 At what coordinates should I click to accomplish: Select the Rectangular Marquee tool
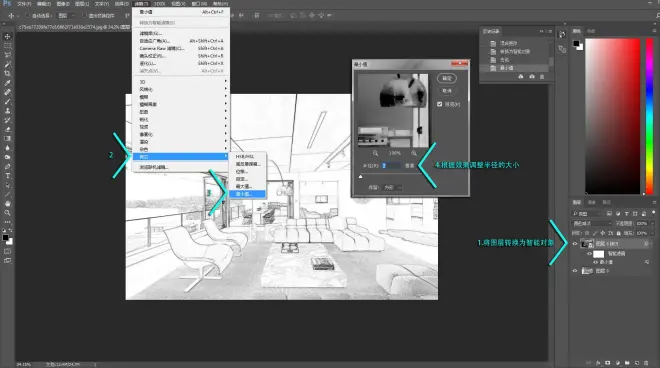click(8, 45)
